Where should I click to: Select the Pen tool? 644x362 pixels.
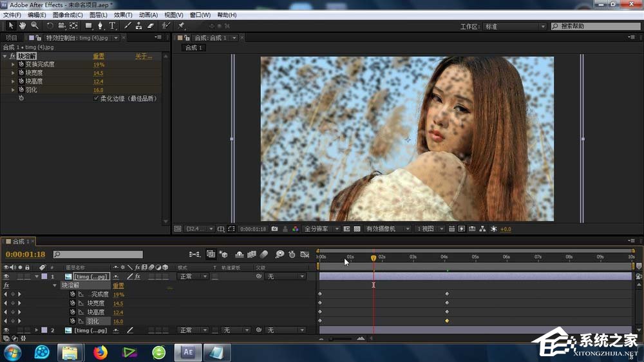tap(100, 26)
